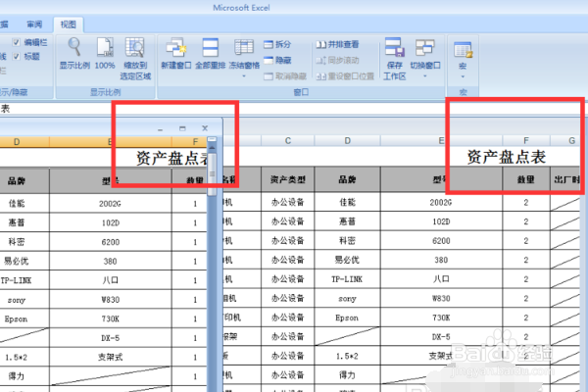588x392 pixels.
Task: Open the 宏 macros dropdown
Action: click(x=463, y=59)
